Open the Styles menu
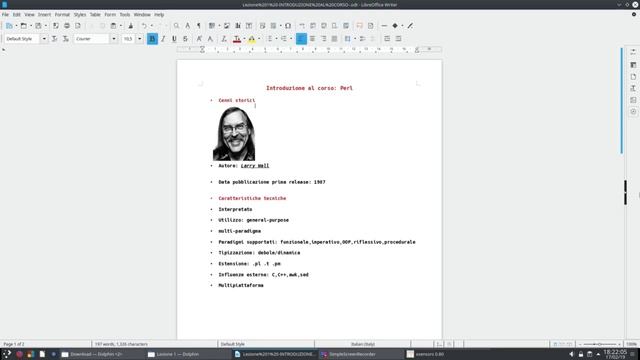 pyautogui.click(x=80, y=15)
